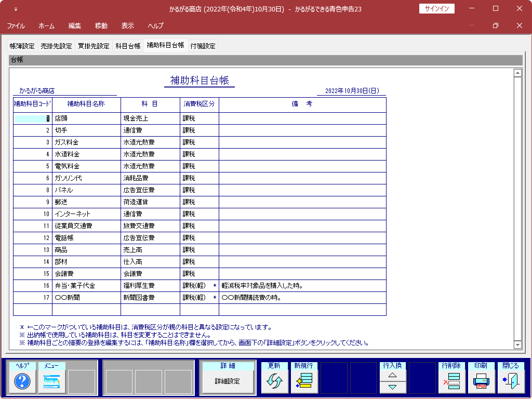
Task: Move row down with 行入換 down arrow
Action: (x=393, y=387)
